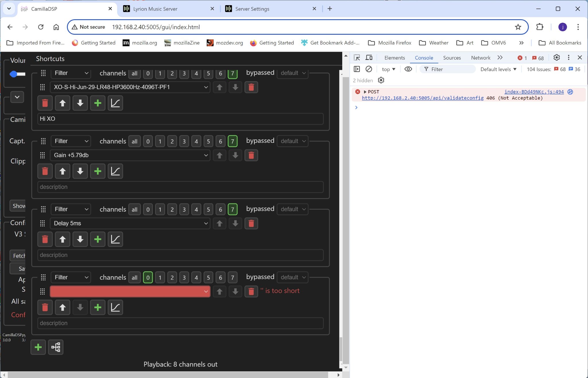Open the Delay 5ms filter name dropdown
This screenshot has height=378, width=588.
coord(130,223)
